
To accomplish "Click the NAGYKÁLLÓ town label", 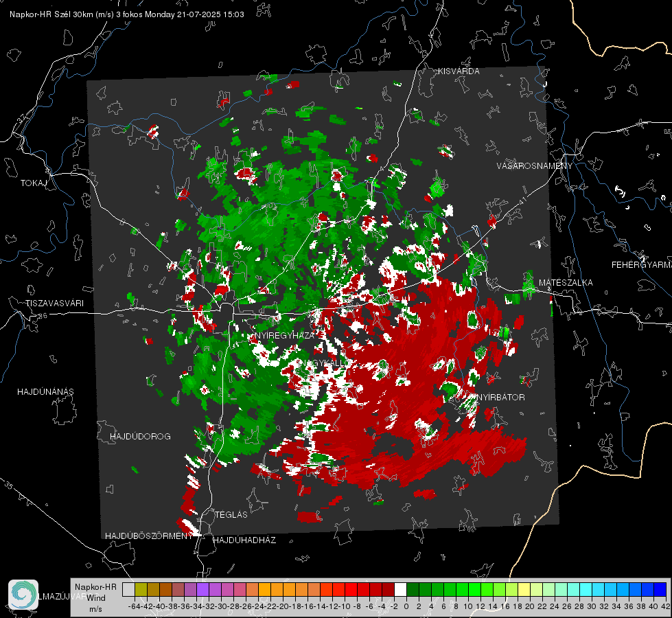I will coord(325,363).
